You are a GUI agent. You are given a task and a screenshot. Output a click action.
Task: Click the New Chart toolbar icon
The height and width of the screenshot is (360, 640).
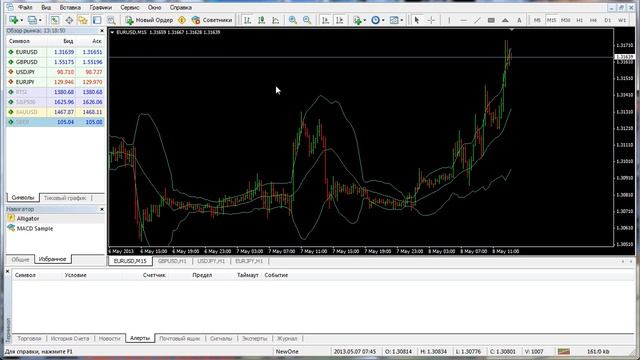pyautogui.click(x=13, y=20)
